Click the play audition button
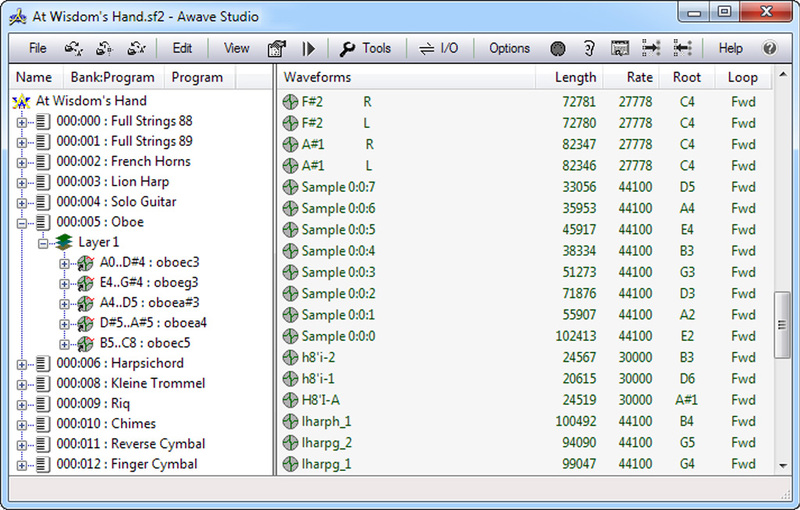This screenshot has width=800, height=510. click(308, 48)
